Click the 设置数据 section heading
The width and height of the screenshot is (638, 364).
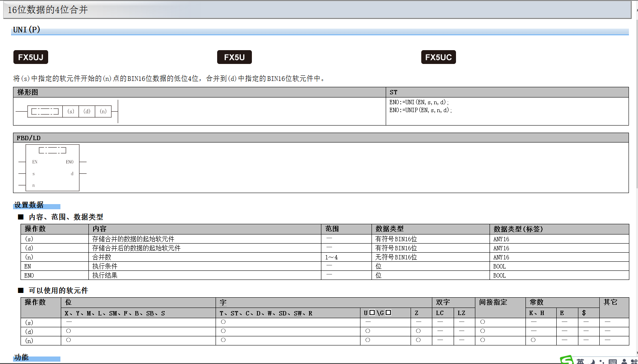[29, 205]
